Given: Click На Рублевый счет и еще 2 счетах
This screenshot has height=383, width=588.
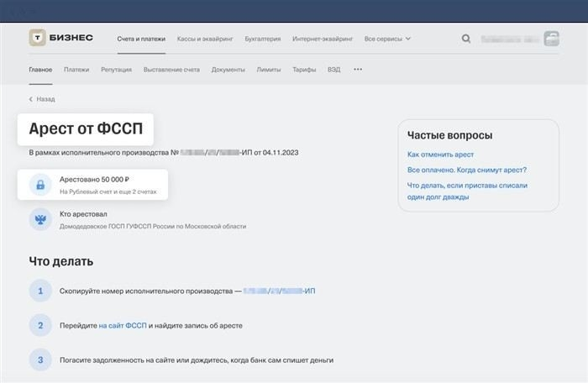Looking at the screenshot, I should click(108, 191).
